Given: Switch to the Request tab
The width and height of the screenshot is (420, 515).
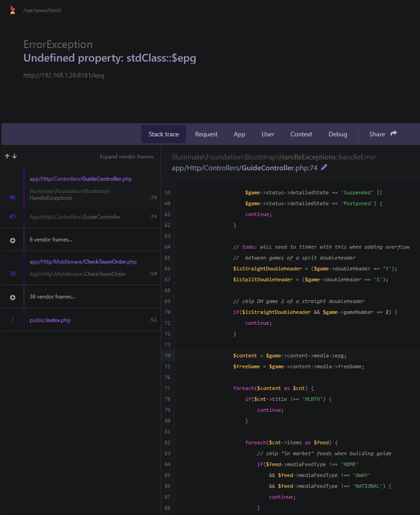Looking at the screenshot, I should coord(206,134).
